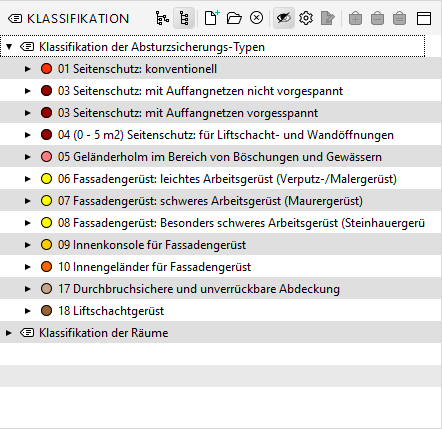This screenshot has width=442, height=429.
Task: Activate the flat list structure view icon
Action: coord(184,18)
